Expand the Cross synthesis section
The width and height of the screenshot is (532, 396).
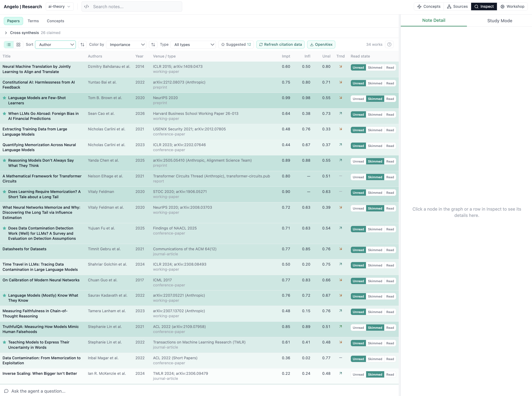point(6,33)
